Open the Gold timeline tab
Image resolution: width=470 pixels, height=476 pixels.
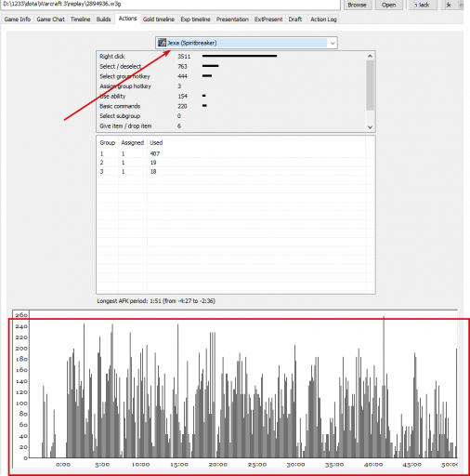coord(159,20)
